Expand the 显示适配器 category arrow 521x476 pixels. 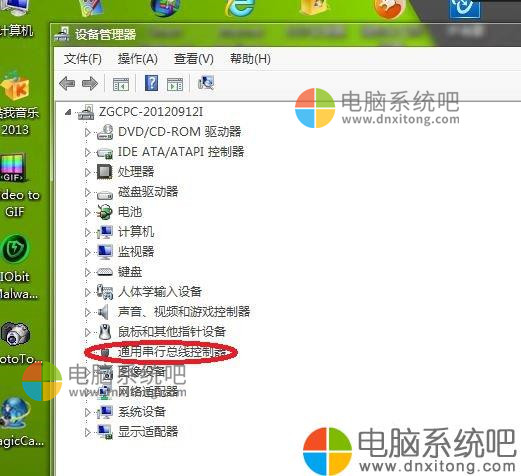[x=88, y=432]
